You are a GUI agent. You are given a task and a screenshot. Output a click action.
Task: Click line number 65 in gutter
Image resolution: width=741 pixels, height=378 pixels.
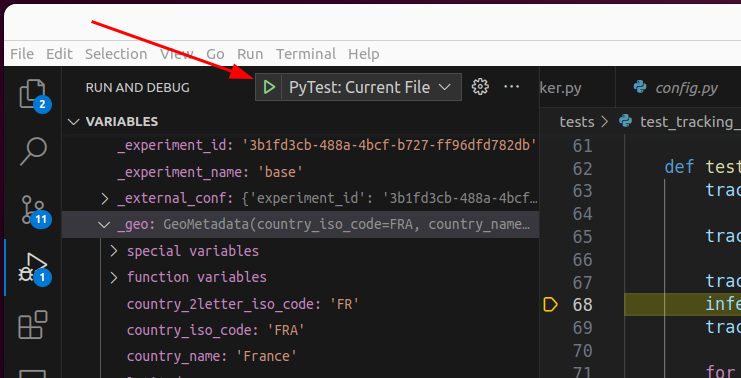click(x=582, y=236)
